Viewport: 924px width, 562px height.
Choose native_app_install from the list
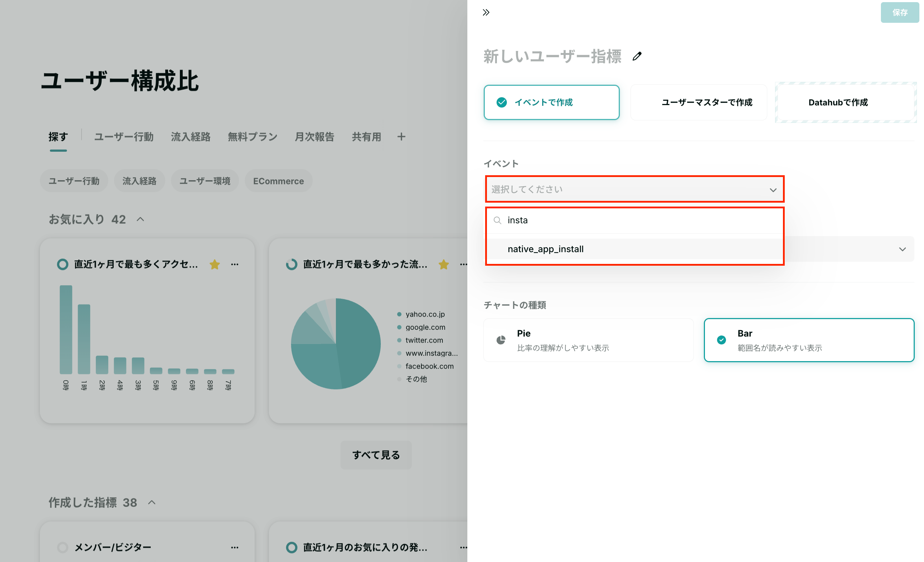pyautogui.click(x=634, y=249)
